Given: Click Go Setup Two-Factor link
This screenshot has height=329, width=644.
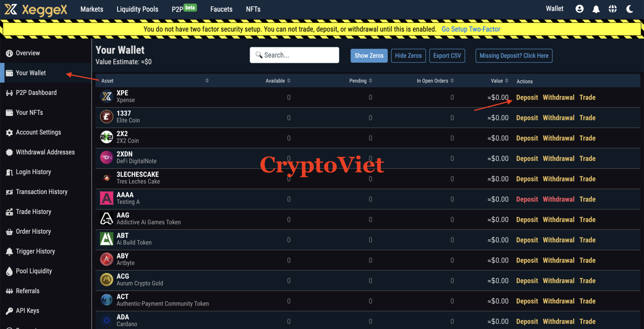Looking at the screenshot, I should (471, 29).
